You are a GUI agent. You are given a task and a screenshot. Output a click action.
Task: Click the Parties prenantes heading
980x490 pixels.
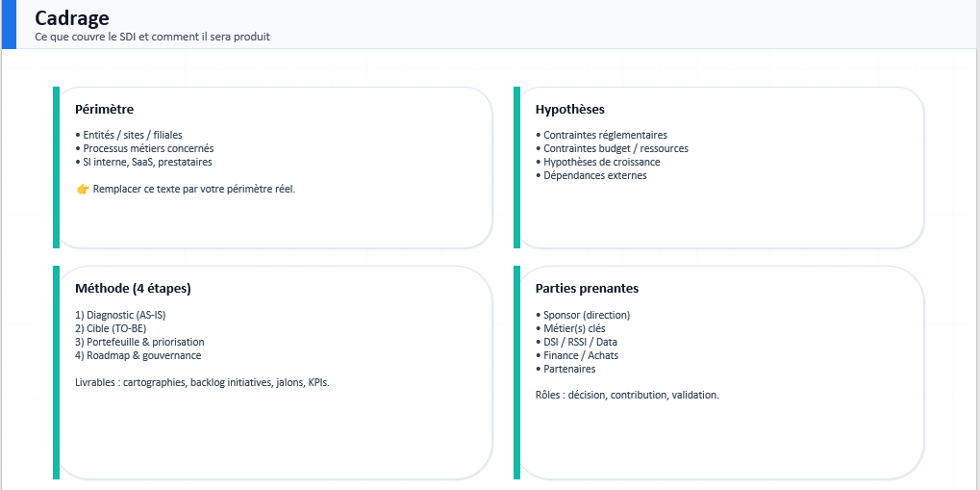(x=587, y=289)
